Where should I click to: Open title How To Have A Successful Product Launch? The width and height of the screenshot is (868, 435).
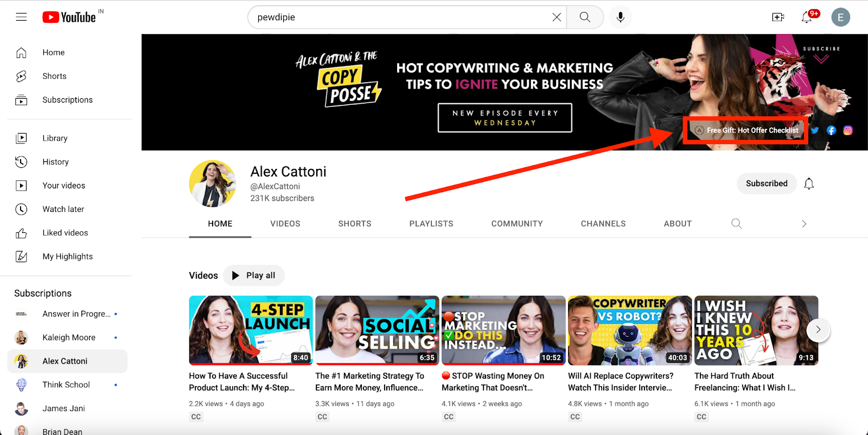pyautogui.click(x=242, y=382)
